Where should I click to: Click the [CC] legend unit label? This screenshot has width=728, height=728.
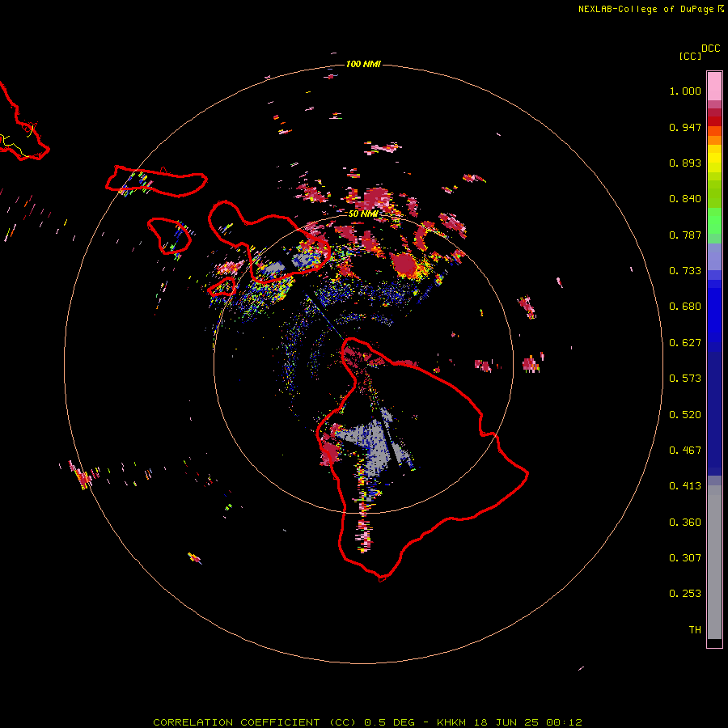[x=690, y=56]
